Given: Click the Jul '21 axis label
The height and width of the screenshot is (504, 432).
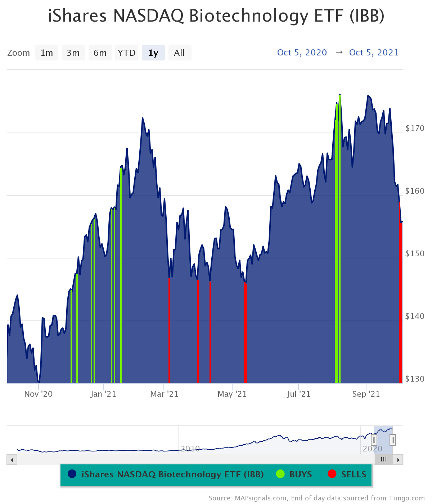Looking at the screenshot, I should coord(298,394).
